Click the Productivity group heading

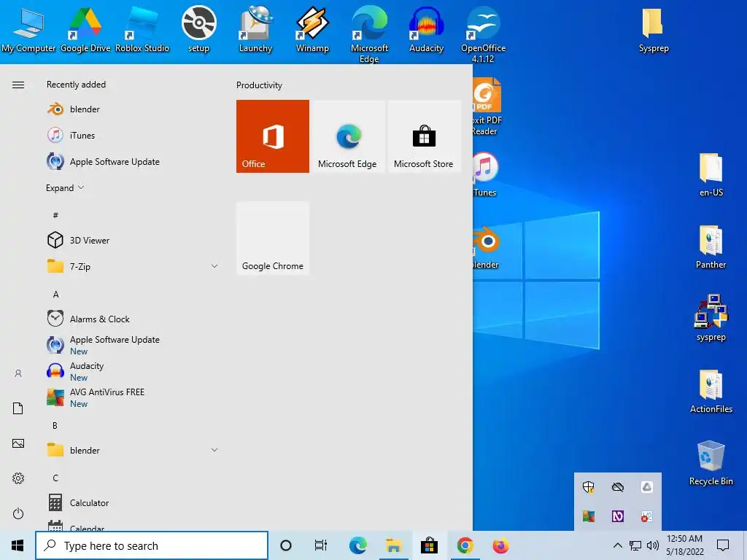tap(259, 85)
